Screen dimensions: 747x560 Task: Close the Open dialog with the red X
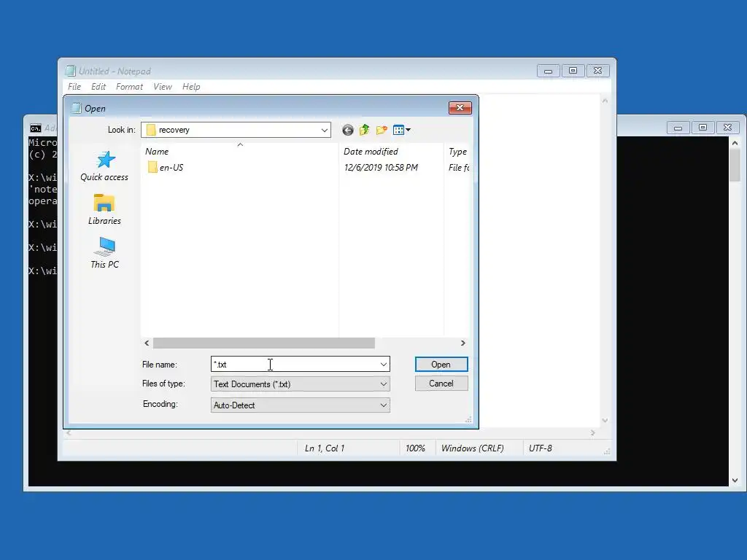point(460,108)
